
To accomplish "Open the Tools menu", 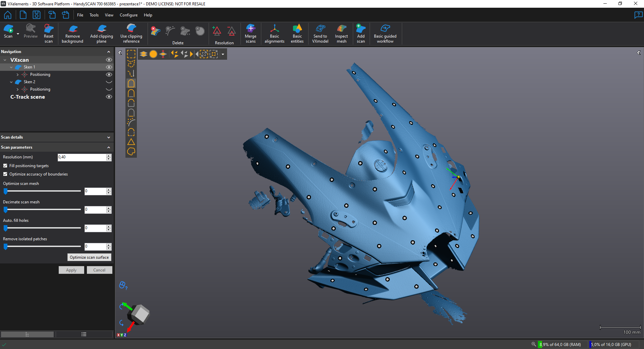I will [x=94, y=15].
